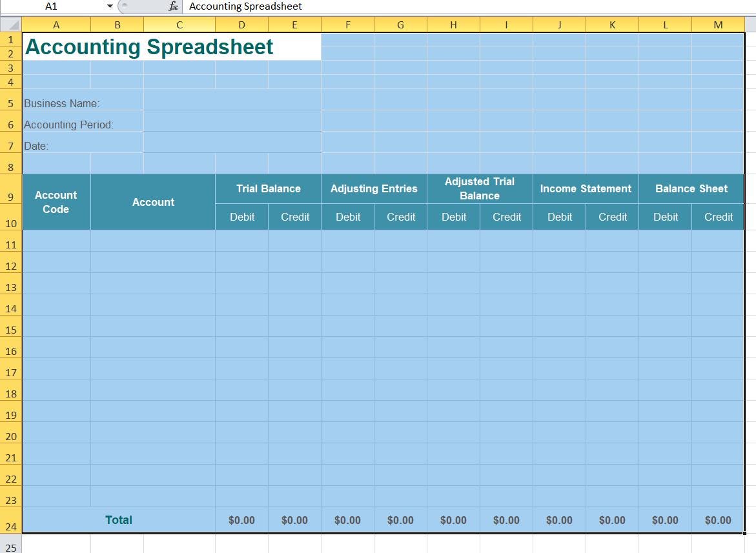Click 'Credit' under Income Statement
Viewport: 756px width, 553px height.
pyautogui.click(x=612, y=217)
